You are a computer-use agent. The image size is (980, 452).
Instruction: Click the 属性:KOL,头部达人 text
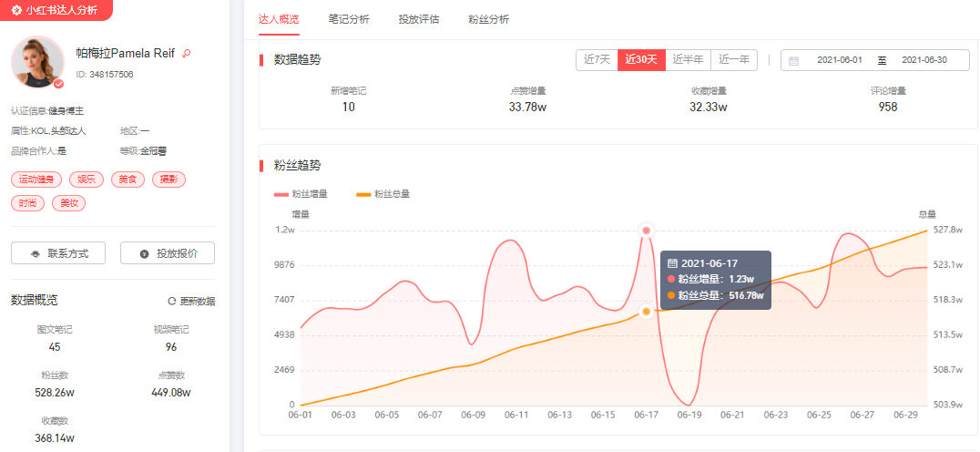[x=48, y=130]
